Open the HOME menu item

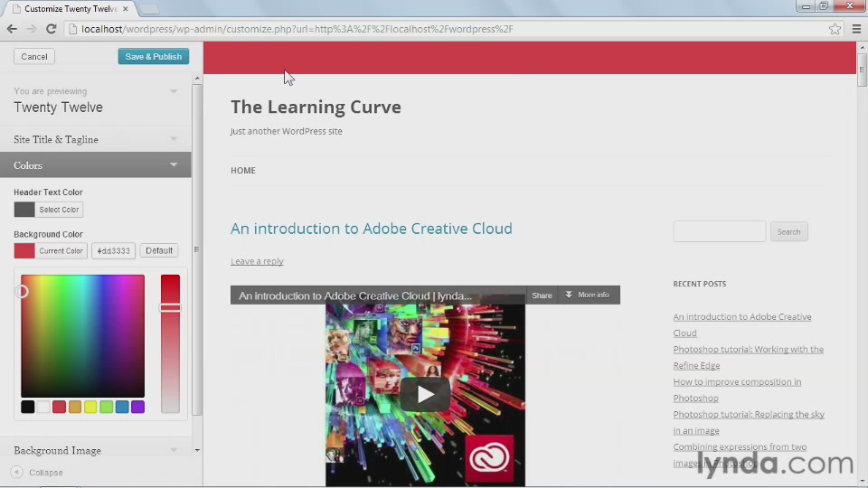243,171
